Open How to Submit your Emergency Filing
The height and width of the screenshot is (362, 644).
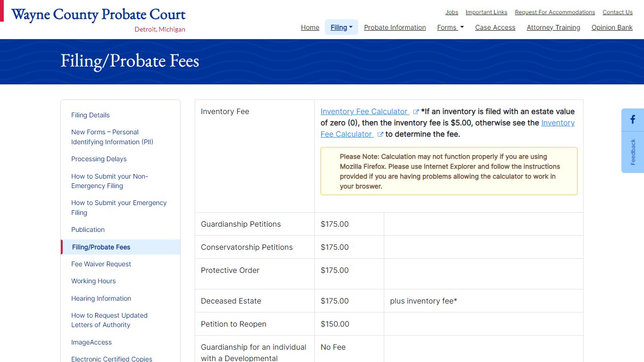click(119, 208)
